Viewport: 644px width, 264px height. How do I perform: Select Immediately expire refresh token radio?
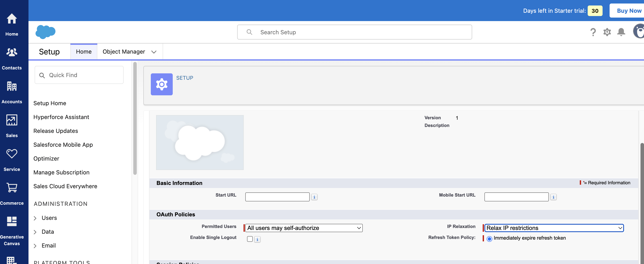click(489, 239)
